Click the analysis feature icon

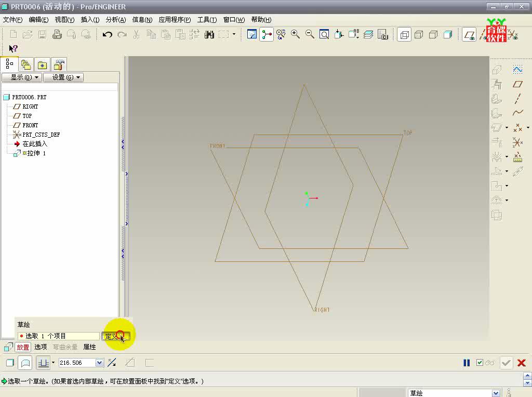click(x=517, y=157)
